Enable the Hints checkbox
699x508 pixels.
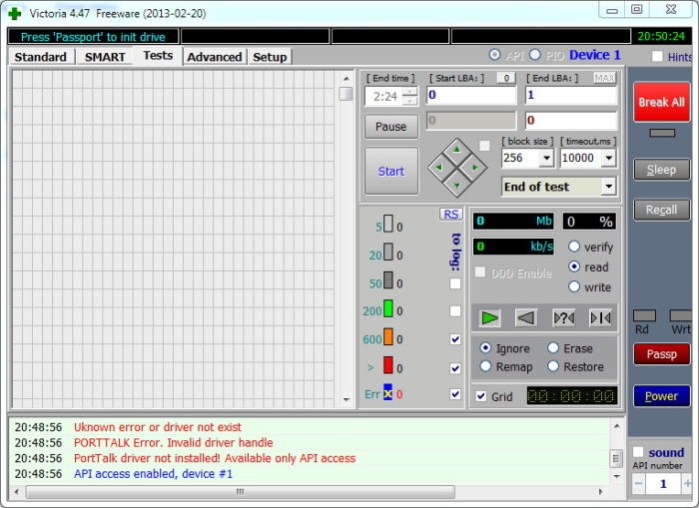coord(657,56)
